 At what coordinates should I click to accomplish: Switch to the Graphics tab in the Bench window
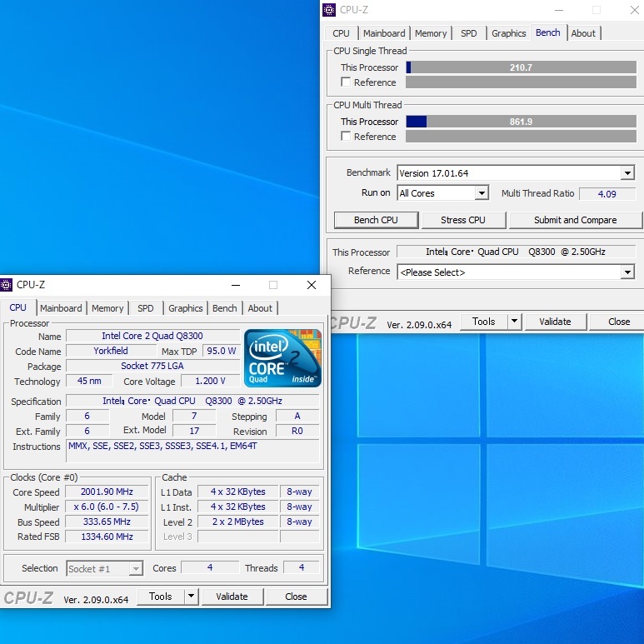pyautogui.click(x=508, y=33)
